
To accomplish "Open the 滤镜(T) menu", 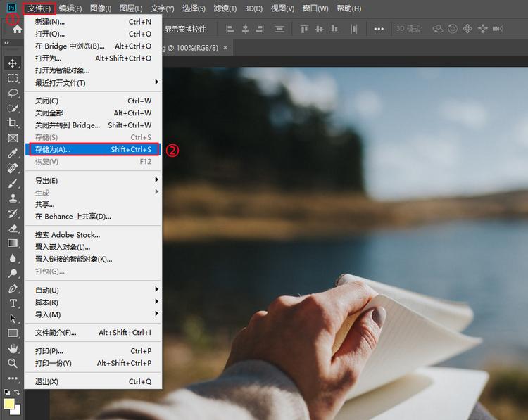I will point(225,8).
